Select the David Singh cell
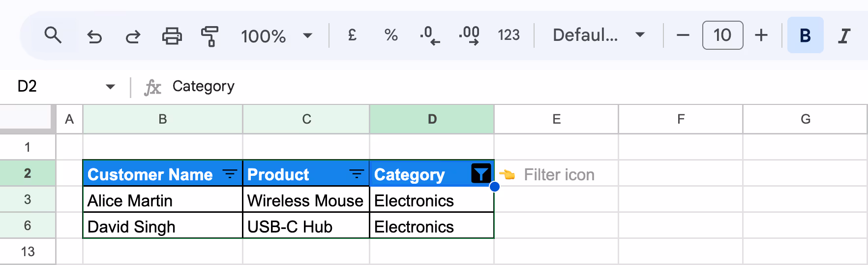 click(163, 226)
